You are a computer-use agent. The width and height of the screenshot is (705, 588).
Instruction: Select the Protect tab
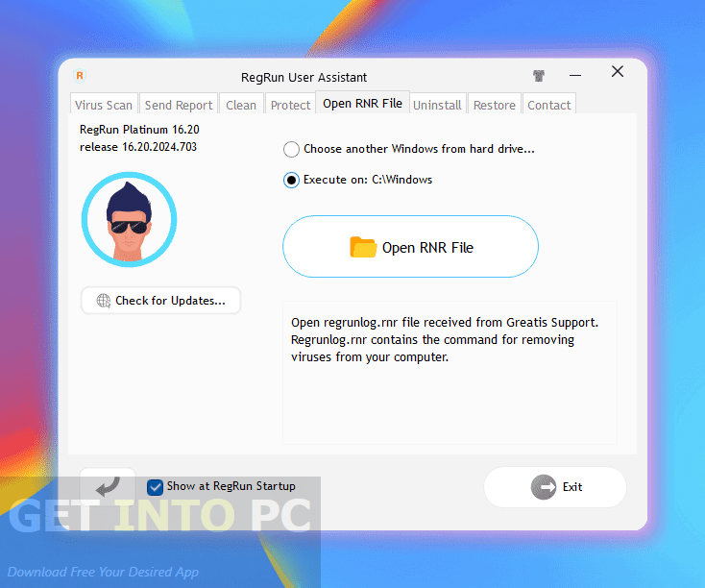290,105
